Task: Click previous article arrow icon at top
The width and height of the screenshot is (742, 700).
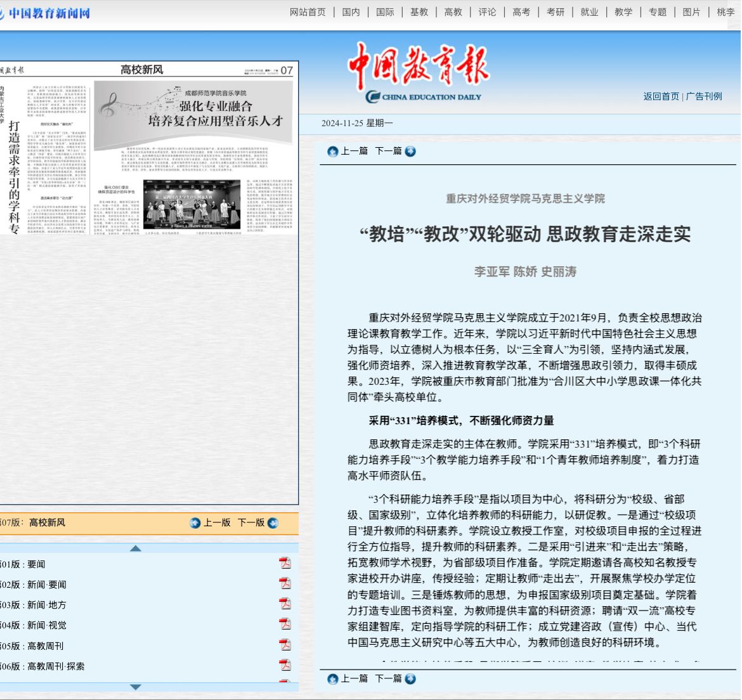Action: pyautogui.click(x=333, y=152)
